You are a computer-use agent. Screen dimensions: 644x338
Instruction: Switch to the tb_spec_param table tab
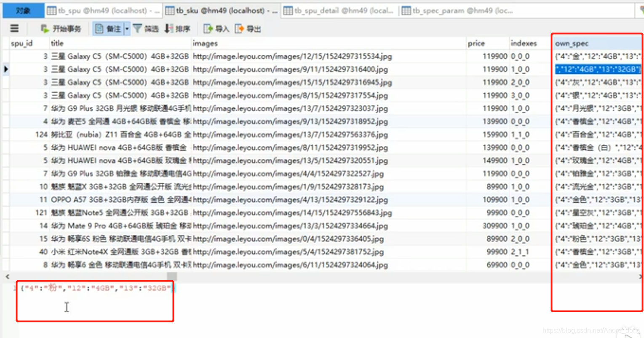pyautogui.click(x=457, y=11)
